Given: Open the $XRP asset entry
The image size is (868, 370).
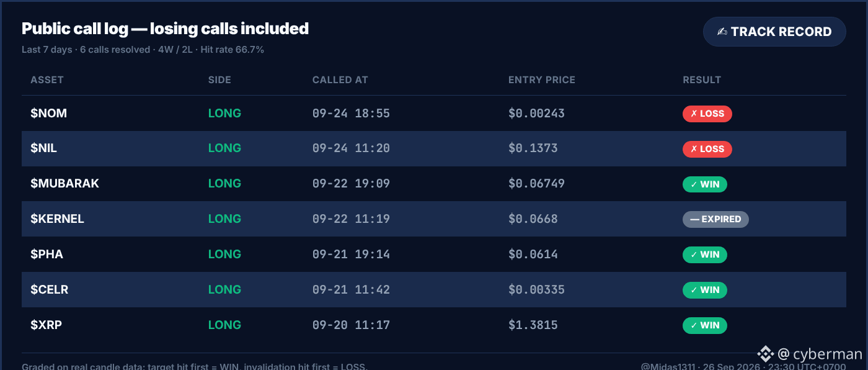Looking at the screenshot, I should coord(46,325).
